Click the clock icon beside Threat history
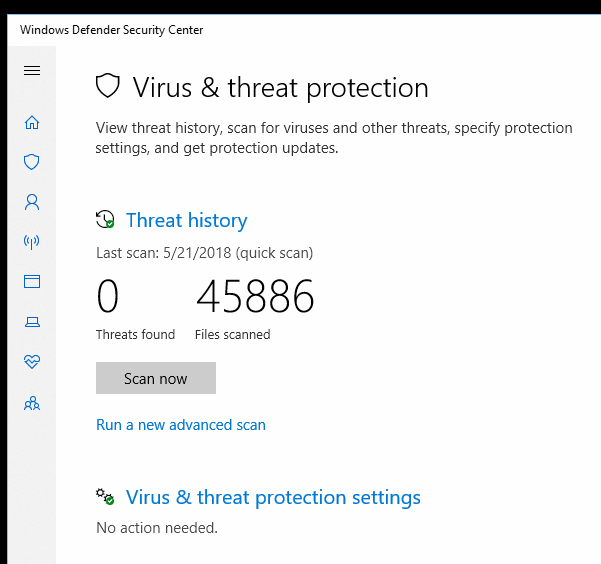This screenshot has width=601, height=564. pos(105,220)
